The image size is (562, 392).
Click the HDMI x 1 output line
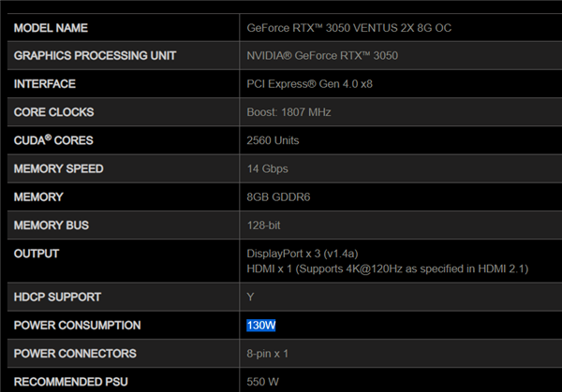pos(387,269)
